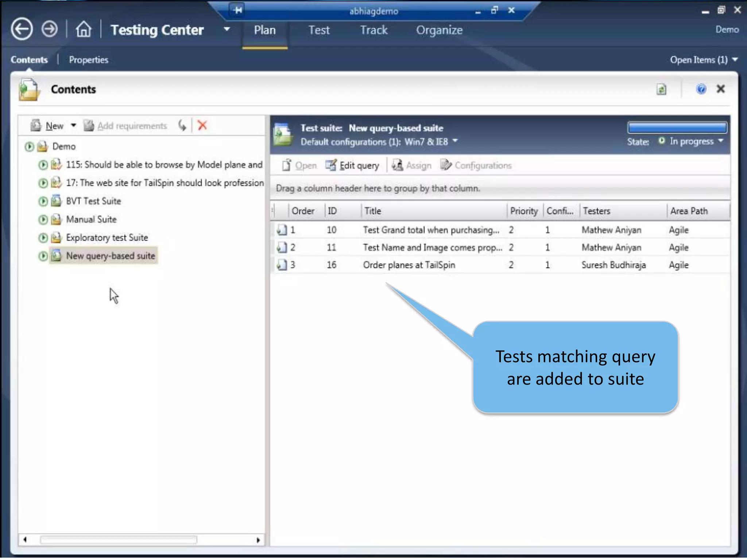747x560 pixels.
Task: Click the state icon beside New query-based suite
Action: [x=43, y=256]
